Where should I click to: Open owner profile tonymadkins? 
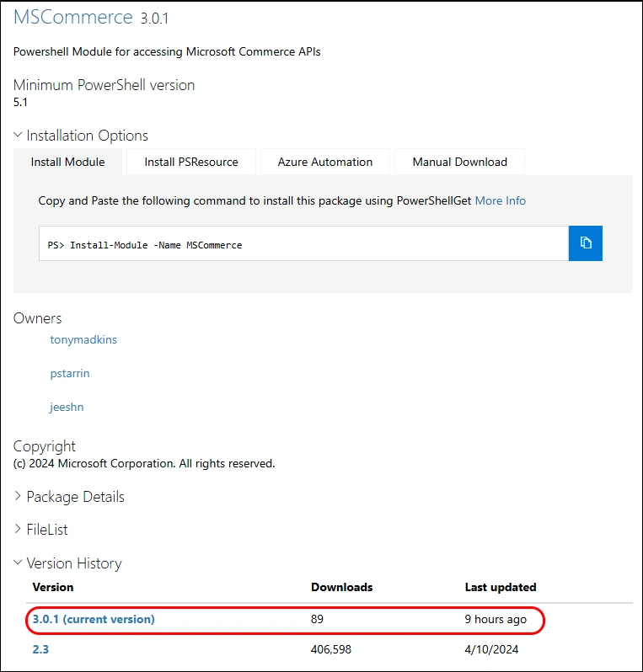[83, 339]
